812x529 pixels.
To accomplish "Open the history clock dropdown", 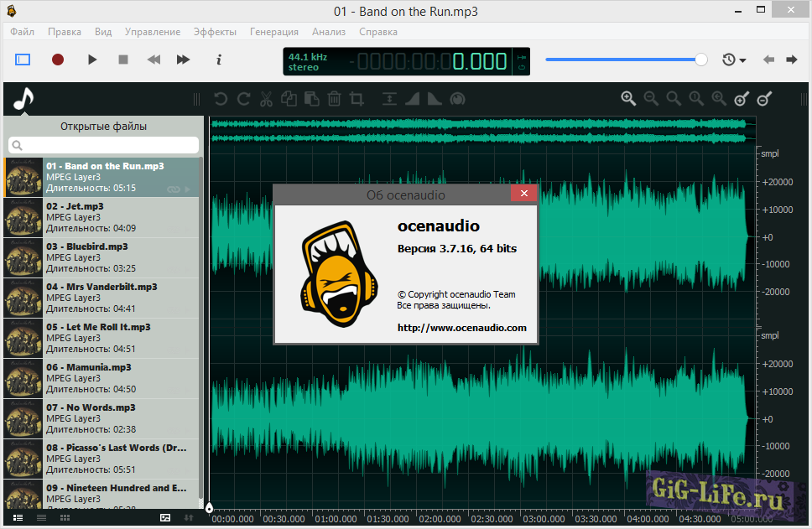I will [732, 60].
